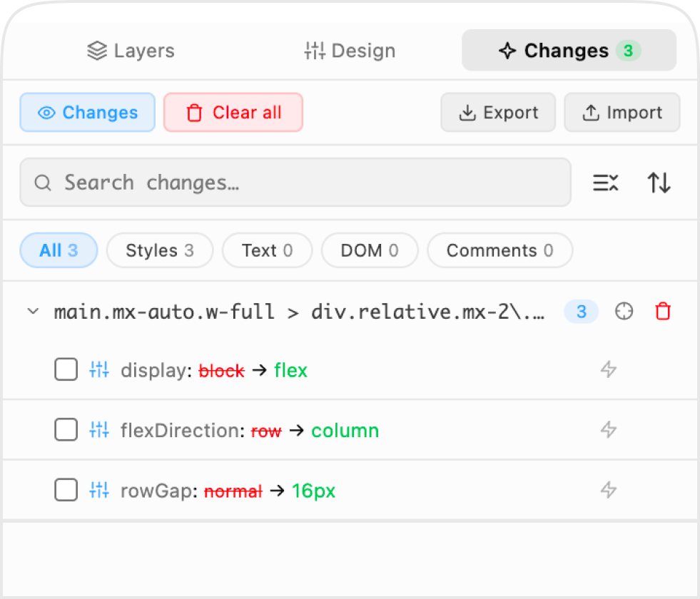Click the collapse-all list icon beside search
Viewport: 700px width, 599px height.
tap(605, 183)
